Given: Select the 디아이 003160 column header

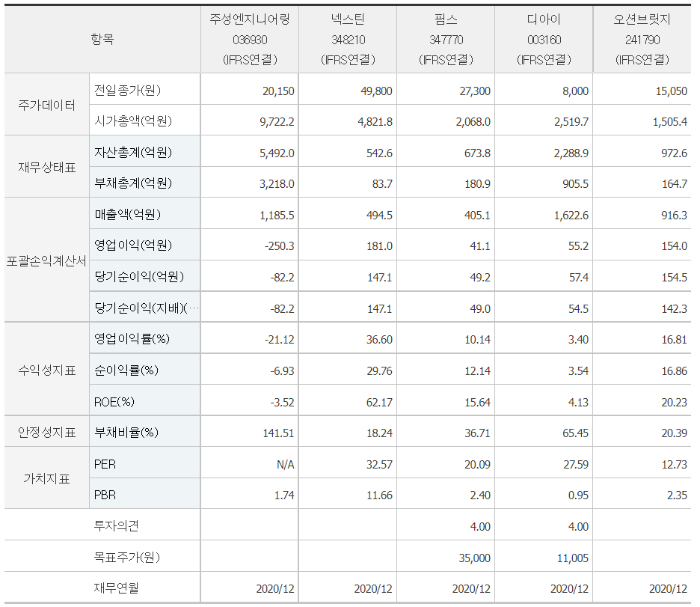Looking at the screenshot, I should point(544,40).
